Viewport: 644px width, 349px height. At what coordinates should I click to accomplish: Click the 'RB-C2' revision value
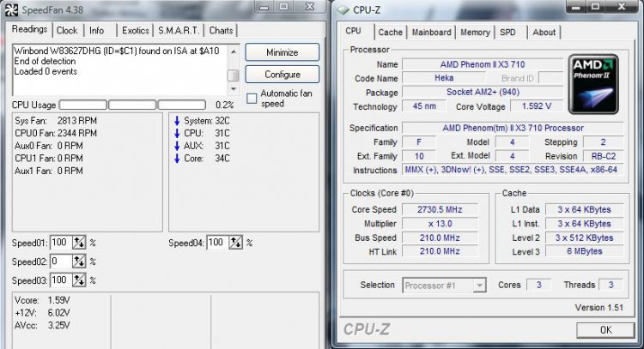[604, 156]
